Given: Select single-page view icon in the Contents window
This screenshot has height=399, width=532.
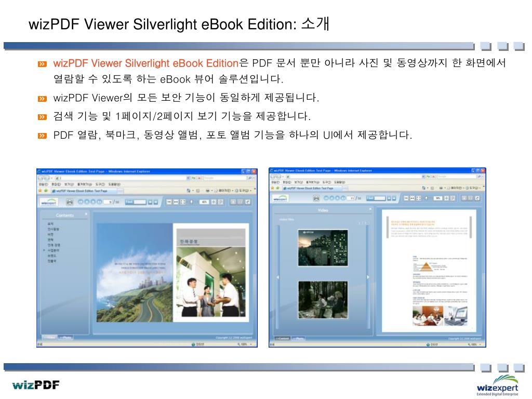Looking at the screenshot, I should tap(233, 202).
